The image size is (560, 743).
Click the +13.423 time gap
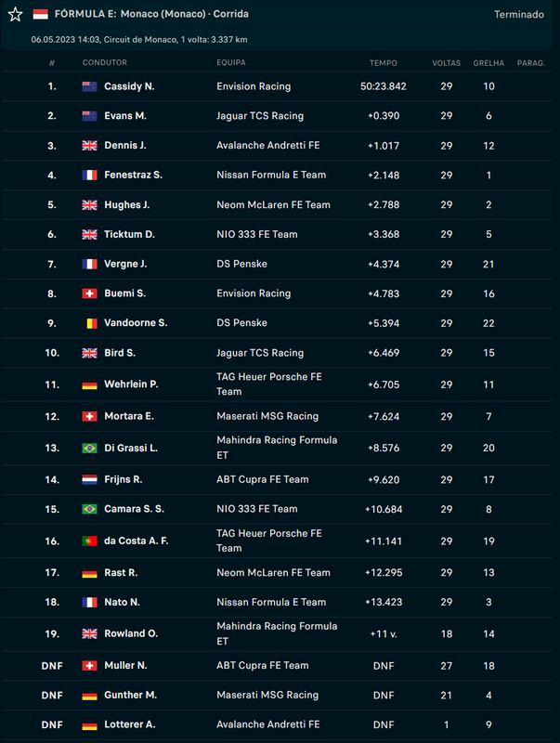pyautogui.click(x=384, y=602)
